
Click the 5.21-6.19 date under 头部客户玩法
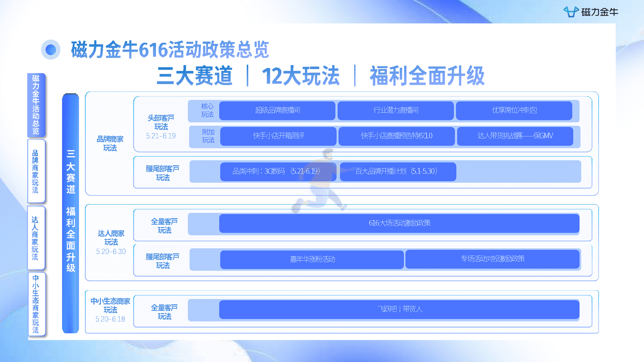(x=161, y=136)
